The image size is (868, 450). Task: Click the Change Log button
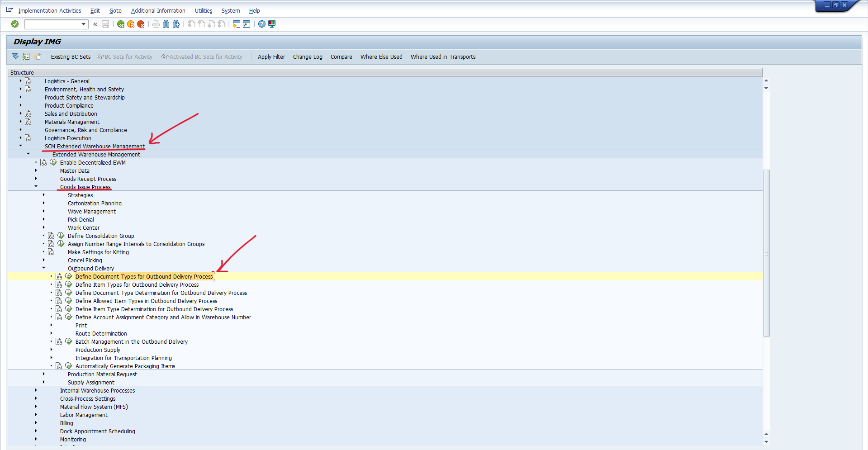(x=308, y=57)
